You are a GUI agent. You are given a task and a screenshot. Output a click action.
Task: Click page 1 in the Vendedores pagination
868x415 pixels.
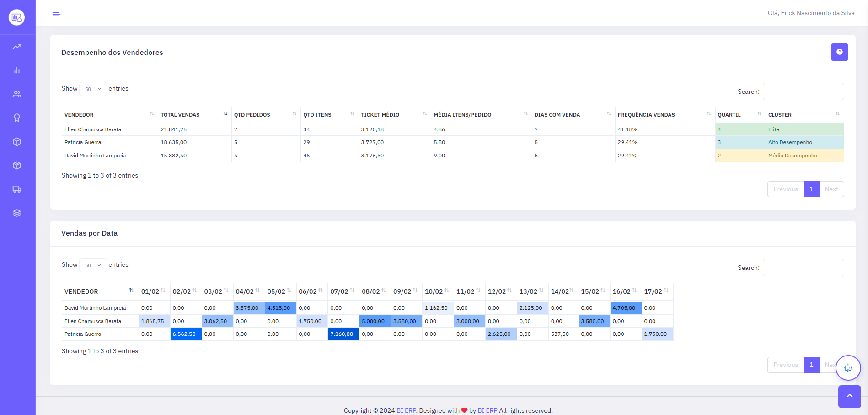coord(811,189)
